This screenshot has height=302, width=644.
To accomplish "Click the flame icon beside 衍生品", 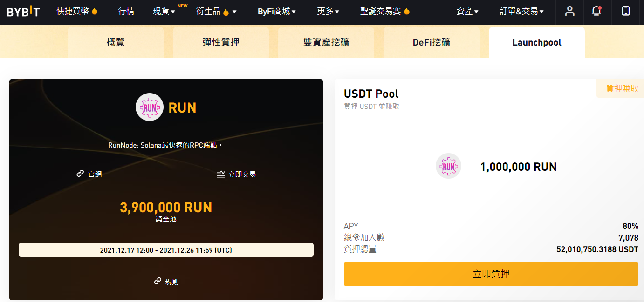I will coord(226,12).
